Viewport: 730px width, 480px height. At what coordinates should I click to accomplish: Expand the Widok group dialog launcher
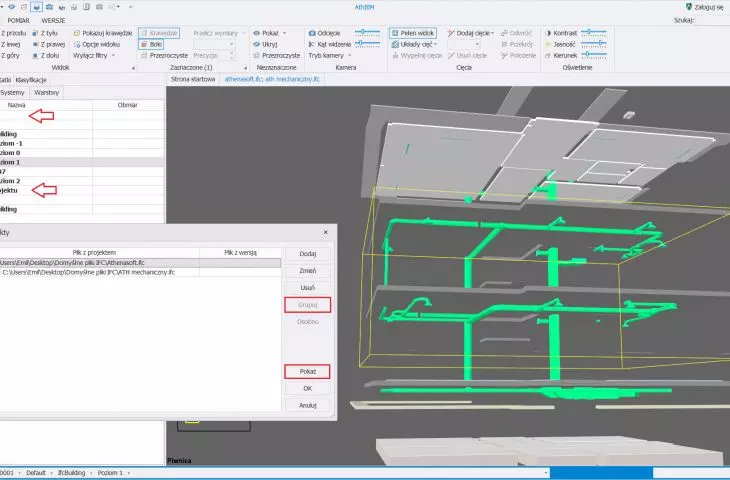pyautogui.click(x=133, y=68)
